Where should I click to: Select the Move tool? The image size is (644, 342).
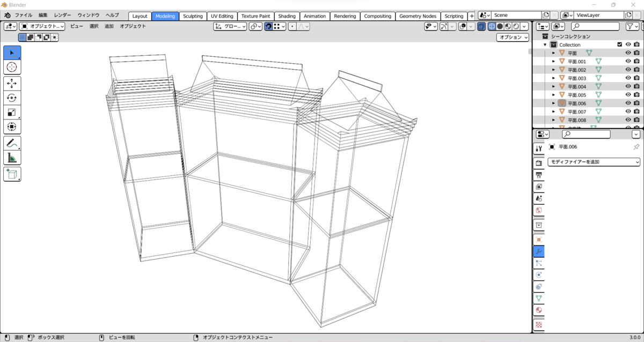(x=12, y=84)
